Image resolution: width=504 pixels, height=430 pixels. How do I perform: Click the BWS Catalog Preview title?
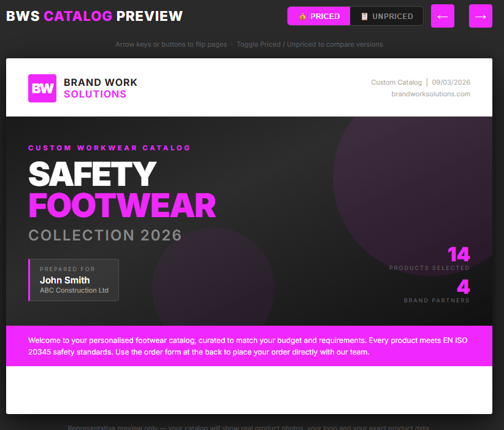[x=94, y=16]
